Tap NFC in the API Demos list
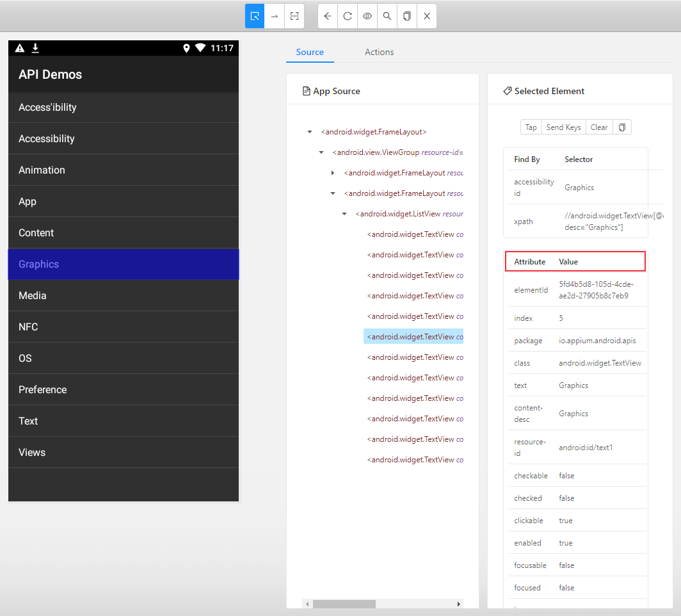The height and width of the screenshot is (616, 681). [x=124, y=327]
